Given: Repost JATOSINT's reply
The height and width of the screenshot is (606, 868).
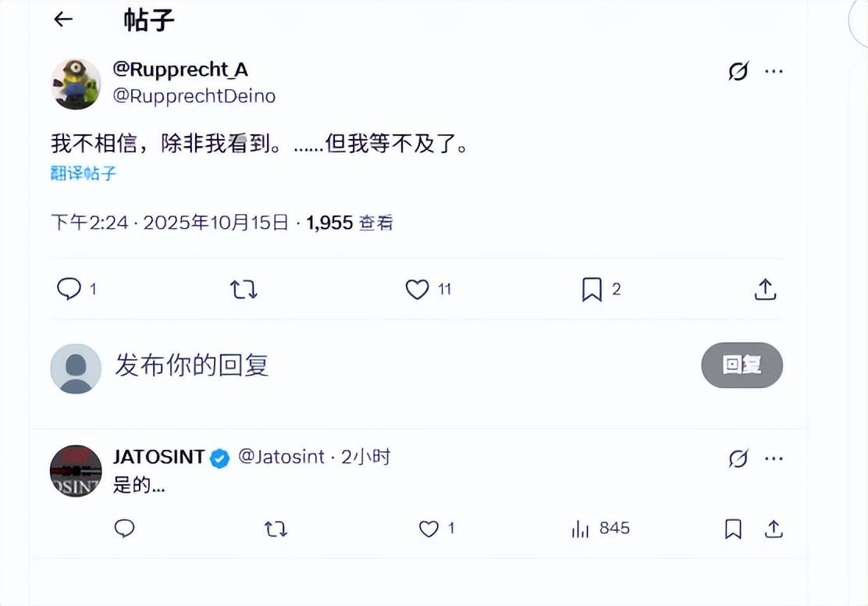Looking at the screenshot, I should coord(276,529).
